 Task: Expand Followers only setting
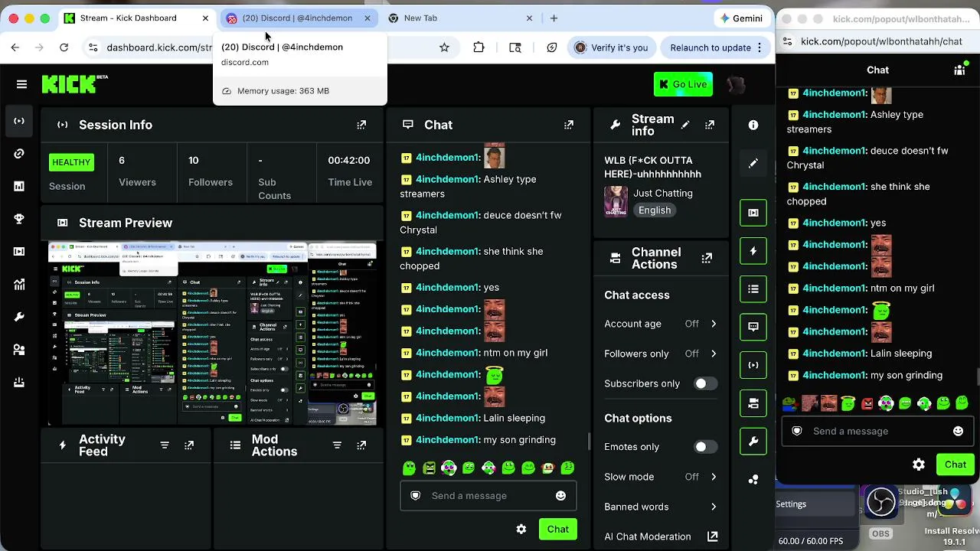[661, 354]
